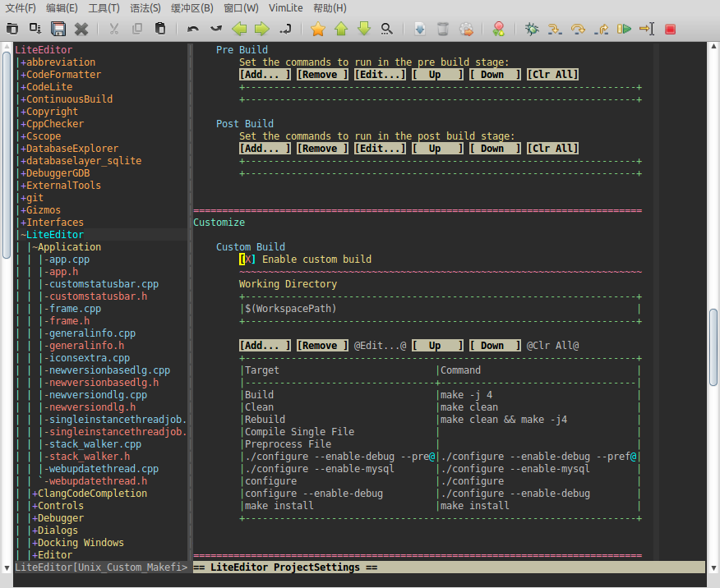Image resolution: width=720 pixels, height=588 pixels.
Task: Click the trash bin clean icon
Action: point(443,29)
